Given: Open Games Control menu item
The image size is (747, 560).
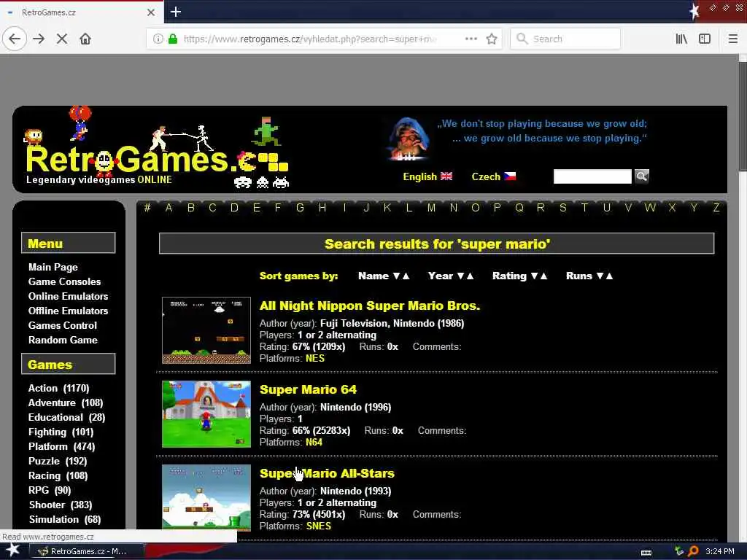Looking at the screenshot, I should (63, 325).
